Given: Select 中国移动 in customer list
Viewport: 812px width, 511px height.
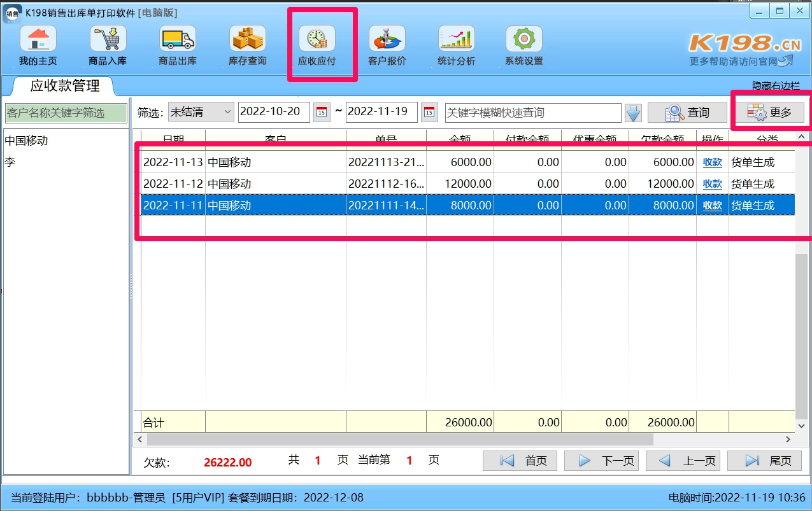Looking at the screenshot, I should 26,141.
